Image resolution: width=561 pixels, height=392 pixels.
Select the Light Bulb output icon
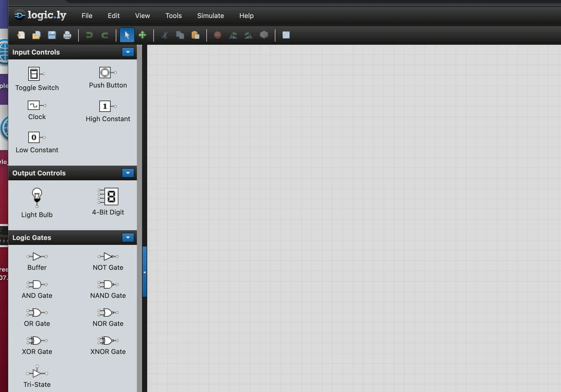pos(37,198)
